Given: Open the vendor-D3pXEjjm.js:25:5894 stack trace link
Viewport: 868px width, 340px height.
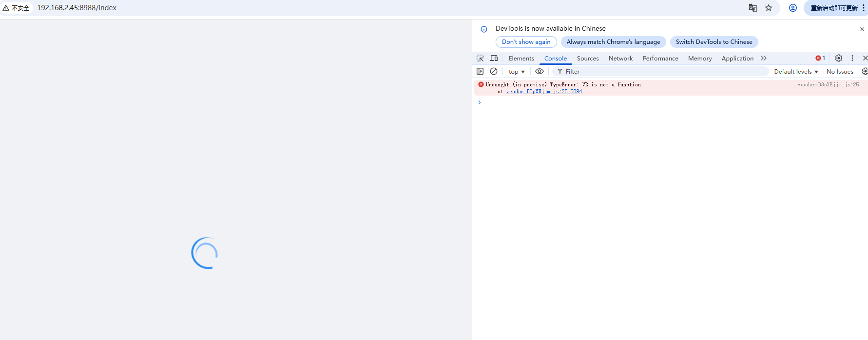Looking at the screenshot, I should pyautogui.click(x=544, y=92).
